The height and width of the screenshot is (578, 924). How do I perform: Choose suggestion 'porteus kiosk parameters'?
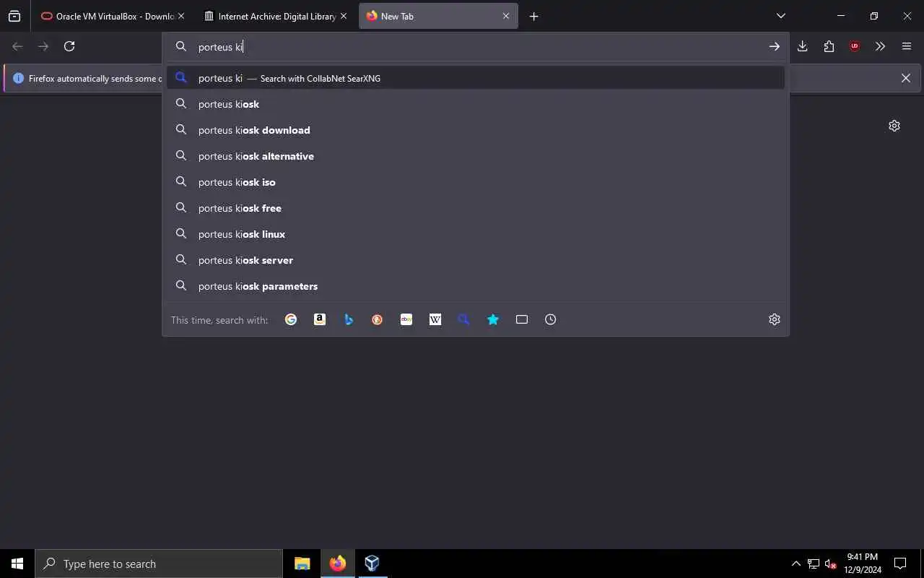[476, 286]
